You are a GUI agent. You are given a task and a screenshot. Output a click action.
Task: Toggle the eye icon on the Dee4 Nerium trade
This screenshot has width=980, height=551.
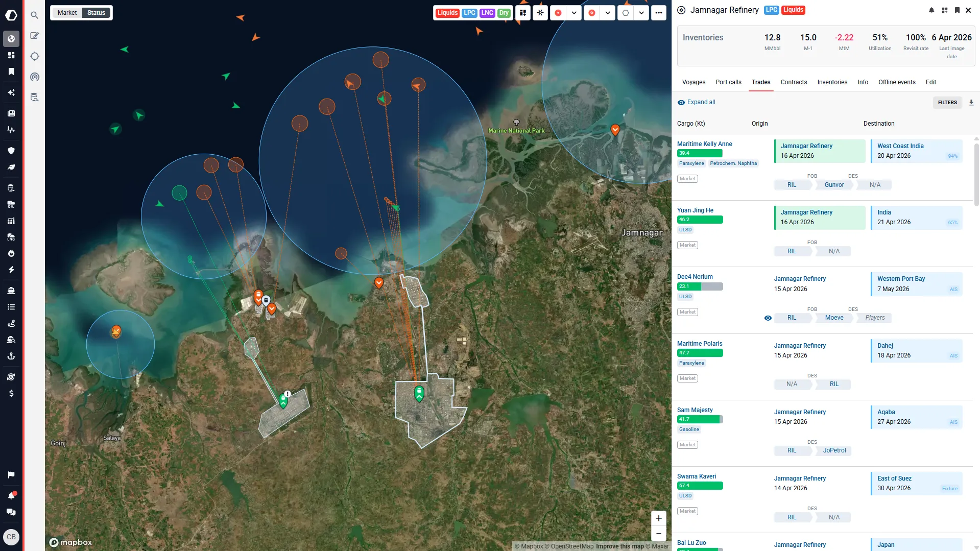[768, 318]
